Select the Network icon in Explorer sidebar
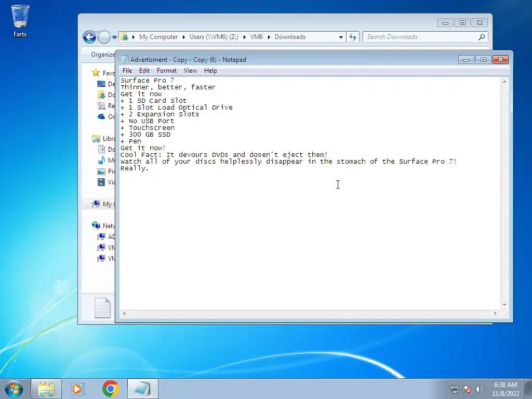Screen dimensions: 532x399 96,225
